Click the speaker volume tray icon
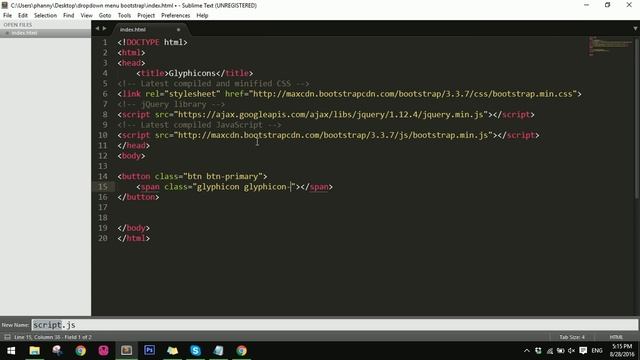This screenshot has width=640, height=360. coord(571,351)
